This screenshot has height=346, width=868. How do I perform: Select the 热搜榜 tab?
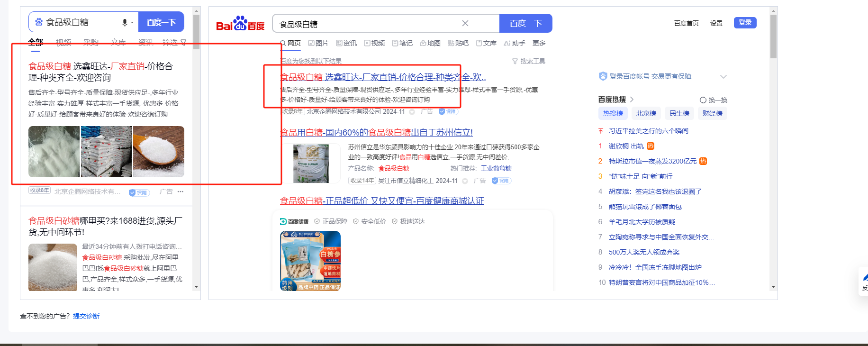613,113
